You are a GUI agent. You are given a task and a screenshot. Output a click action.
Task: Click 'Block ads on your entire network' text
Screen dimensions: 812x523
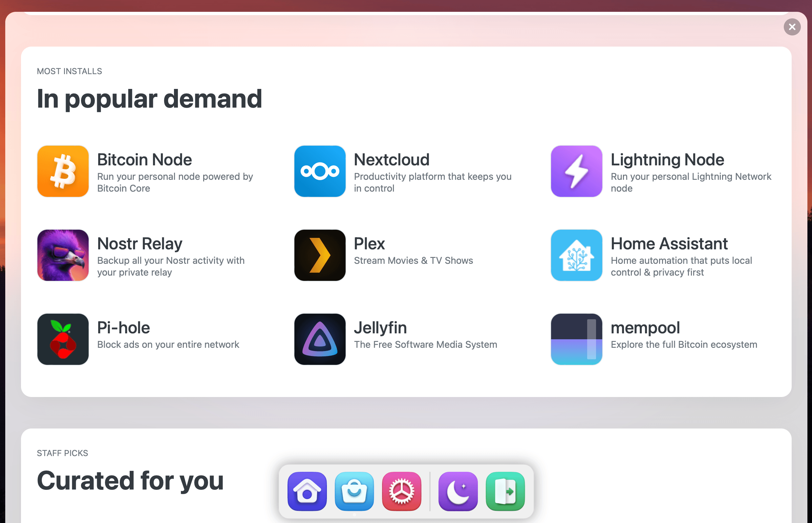168,345
